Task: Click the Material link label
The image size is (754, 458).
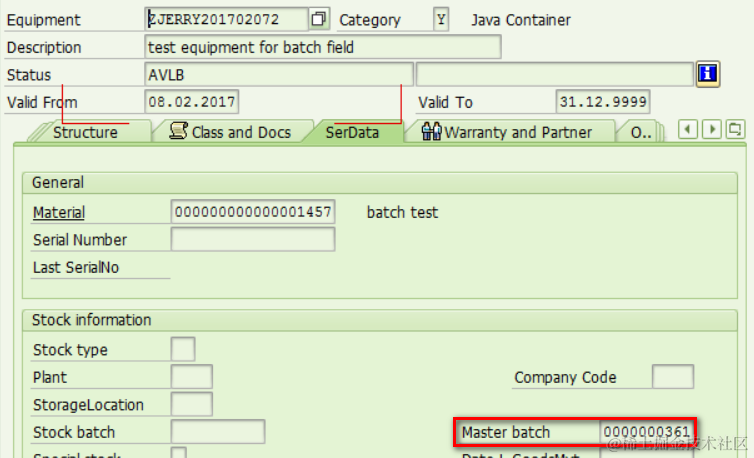Action: (x=59, y=212)
